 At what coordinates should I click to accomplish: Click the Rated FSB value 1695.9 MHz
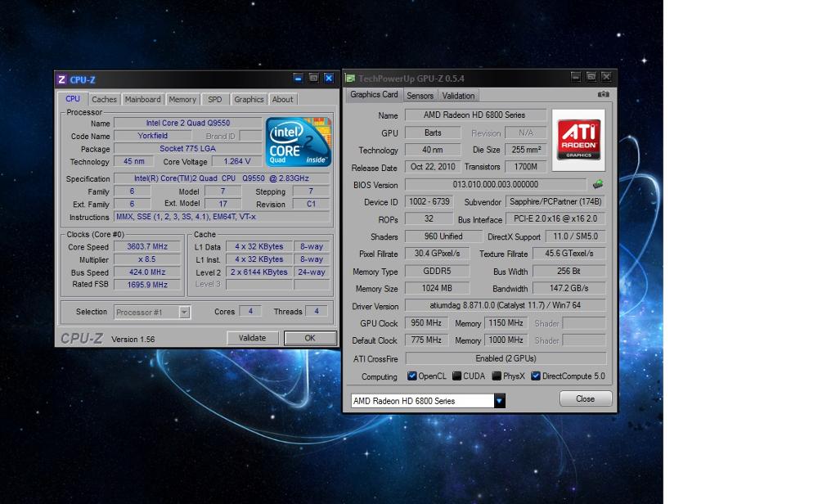(147, 285)
